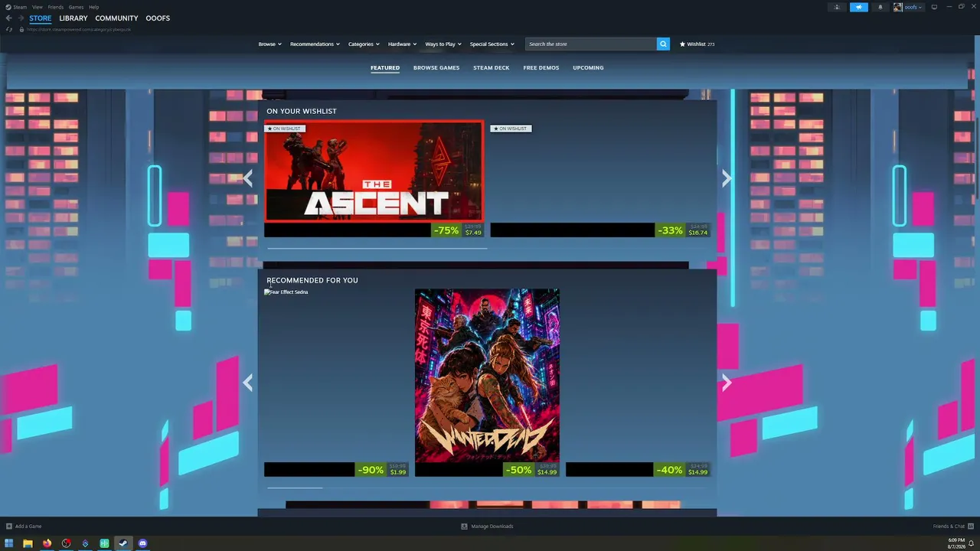Open the Steam Deck tab
This screenshot has width=980, height=551.
point(491,67)
